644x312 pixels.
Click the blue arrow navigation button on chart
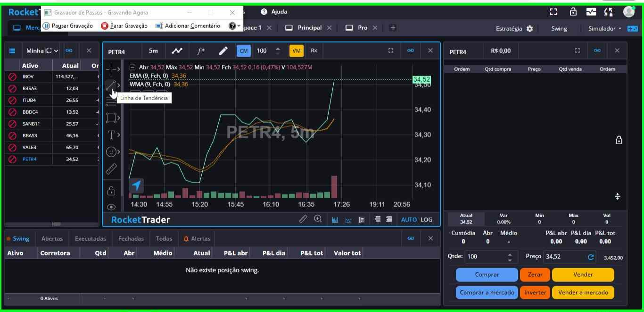coord(136,185)
